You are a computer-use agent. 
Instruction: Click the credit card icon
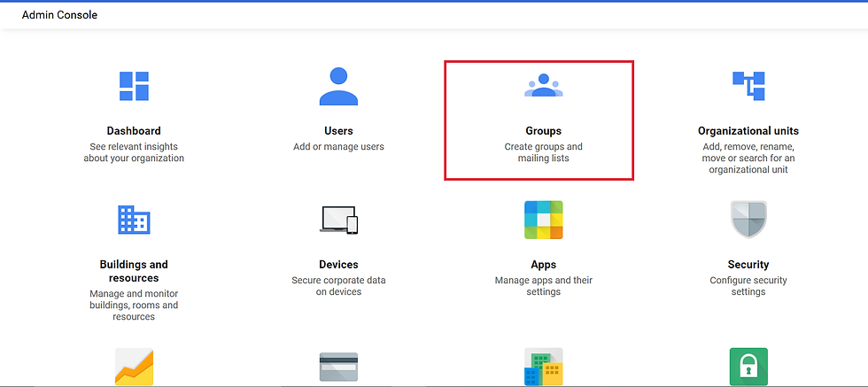tap(338, 367)
